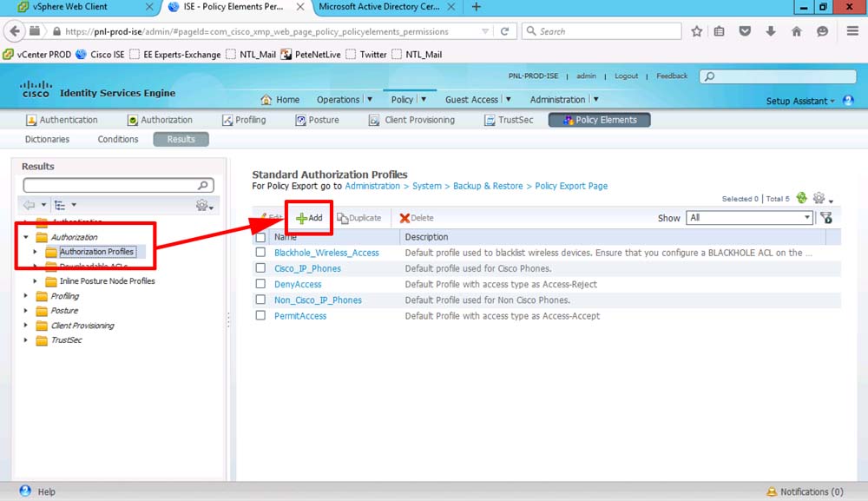The image size is (868, 501).
Task: Open the Setup Assistant dropdown
Action: pos(800,101)
